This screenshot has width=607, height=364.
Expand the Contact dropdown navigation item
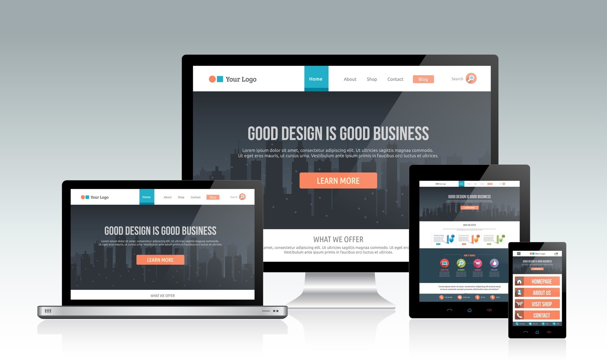[x=395, y=79]
